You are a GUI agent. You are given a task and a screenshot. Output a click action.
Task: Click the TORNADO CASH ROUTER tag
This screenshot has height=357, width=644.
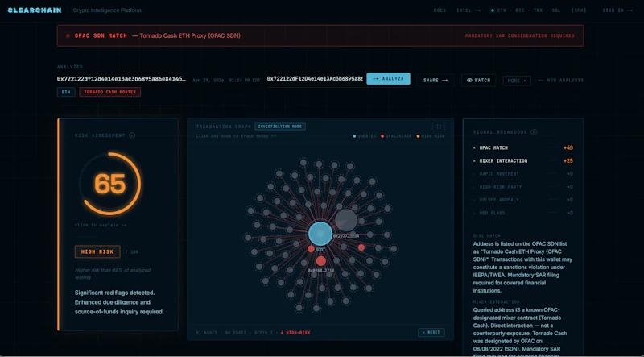tap(109, 92)
